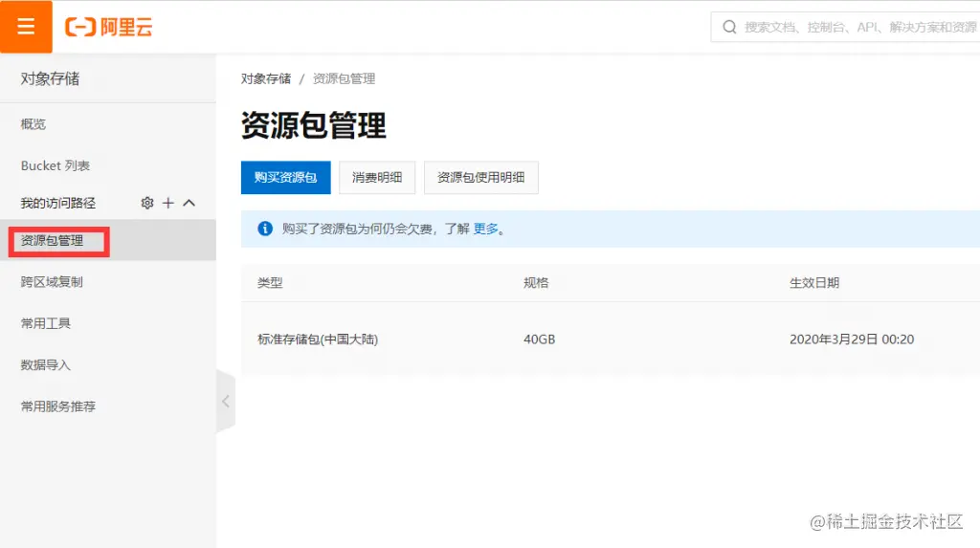Open Bucket 列表 in the sidebar
980x548 pixels.
coord(55,165)
